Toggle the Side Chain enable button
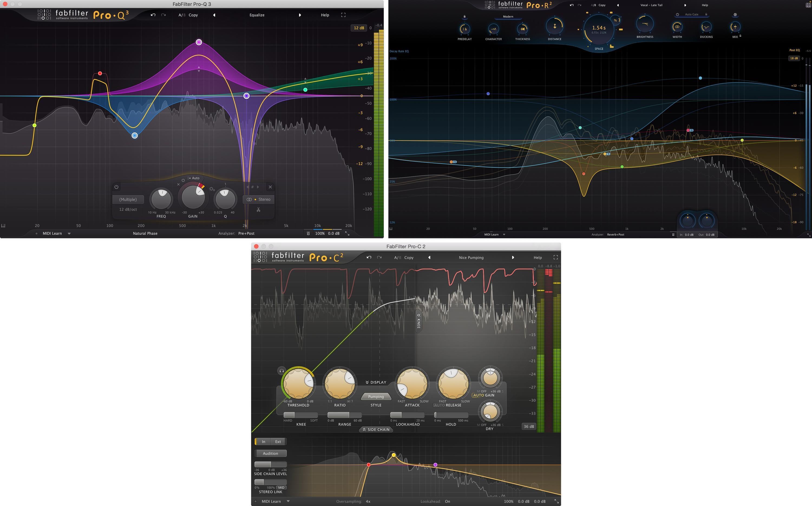Viewport: 812px width, 506px height. (x=255, y=442)
